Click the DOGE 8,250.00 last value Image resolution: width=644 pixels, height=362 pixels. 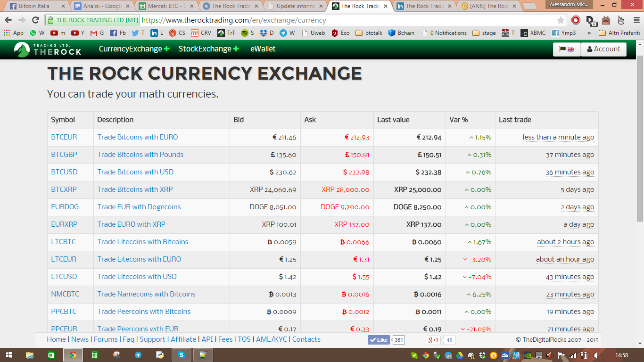(418, 207)
